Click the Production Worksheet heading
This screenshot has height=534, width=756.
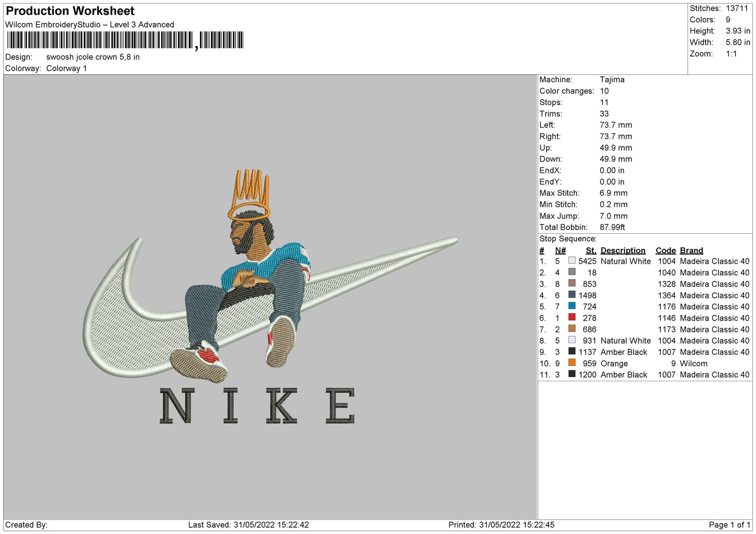(x=70, y=11)
